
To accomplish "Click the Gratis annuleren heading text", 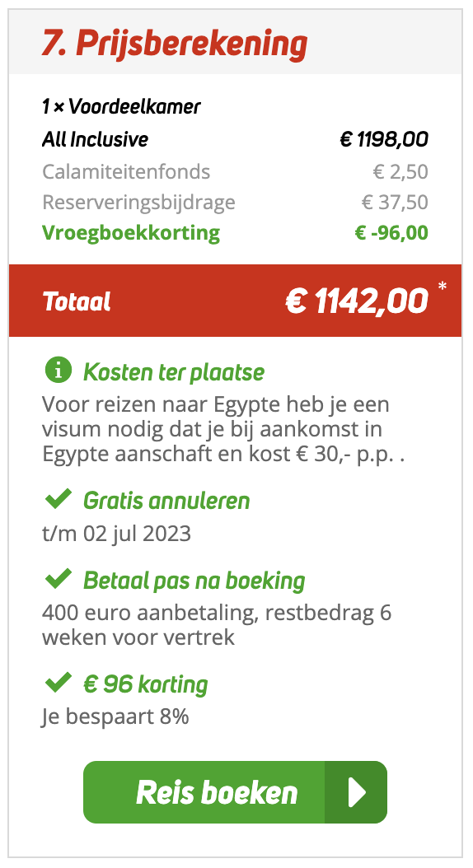I will (x=166, y=501).
